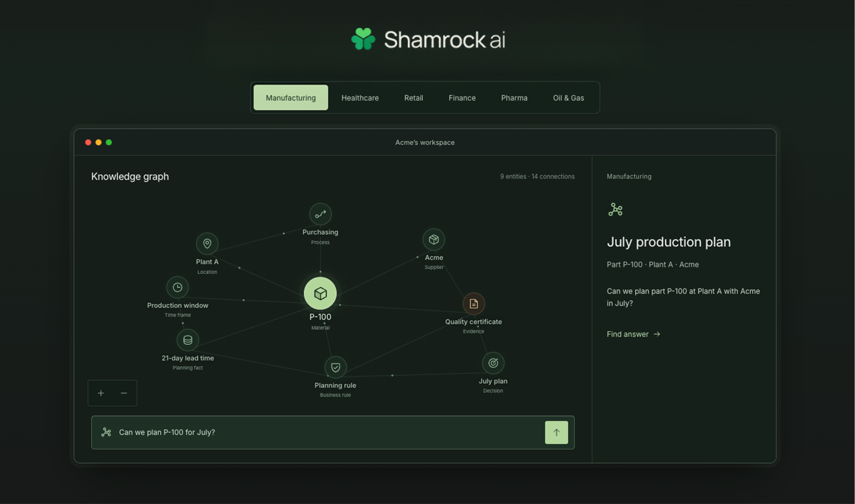Click the Planning rule shield icon
This screenshot has height=504, width=855.
(x=335, y=367)
